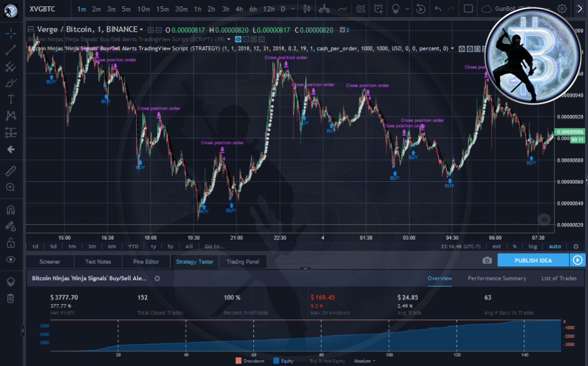This screenshot has width=588, height=366.
Task: Click the alert count icon near close price
Action: tap(345, 30)
